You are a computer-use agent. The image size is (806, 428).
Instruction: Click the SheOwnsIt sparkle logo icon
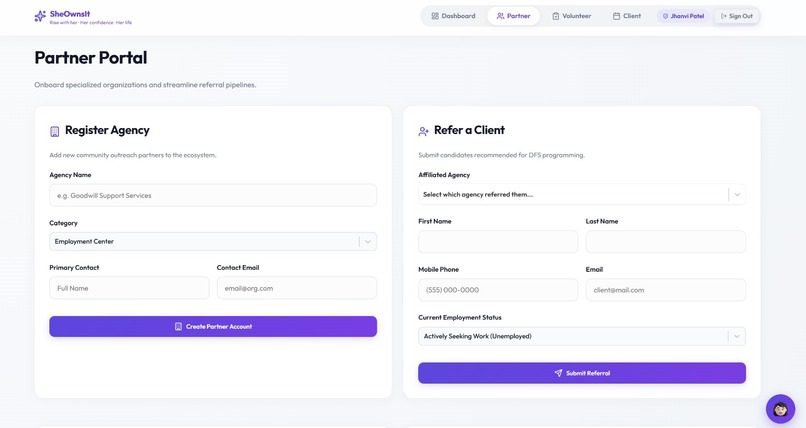click(40, 16)
